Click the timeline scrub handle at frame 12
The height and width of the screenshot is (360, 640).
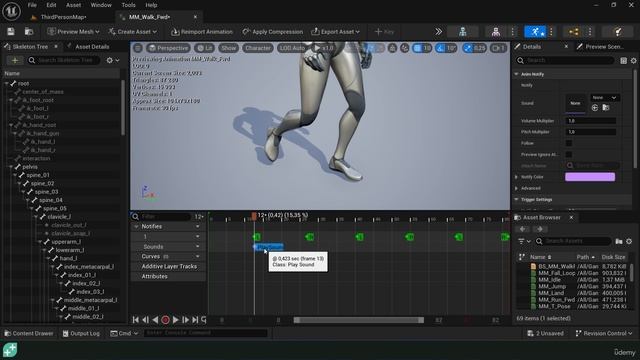pos(254,216)
